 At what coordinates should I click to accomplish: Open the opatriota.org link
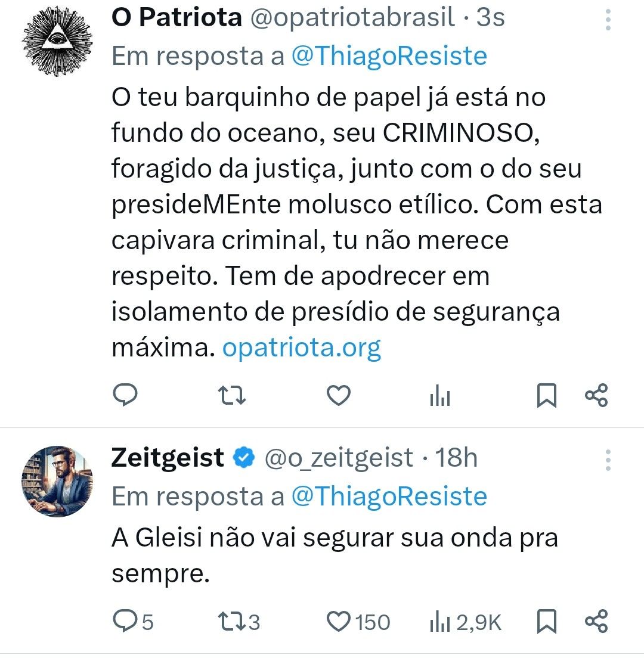coord(301,347)
